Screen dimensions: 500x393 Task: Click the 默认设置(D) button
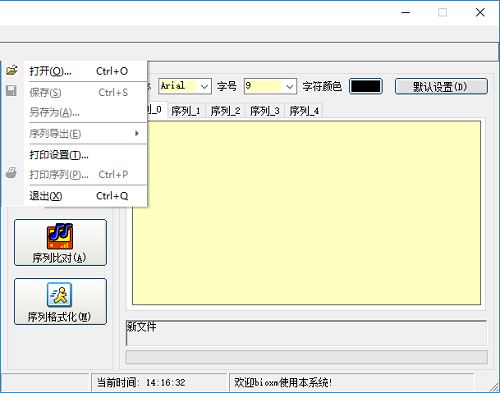coord(441,87)
